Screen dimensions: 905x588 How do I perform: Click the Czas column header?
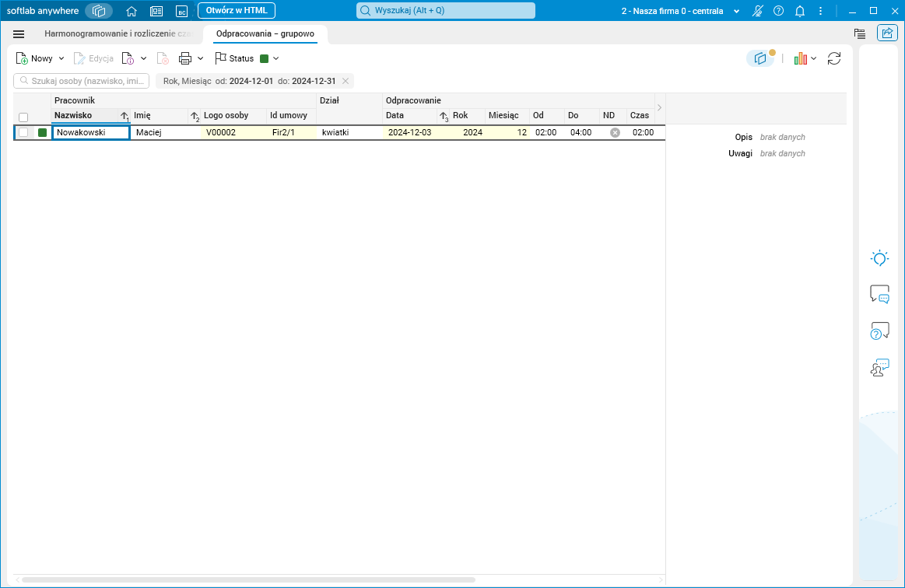coord(640,115)
